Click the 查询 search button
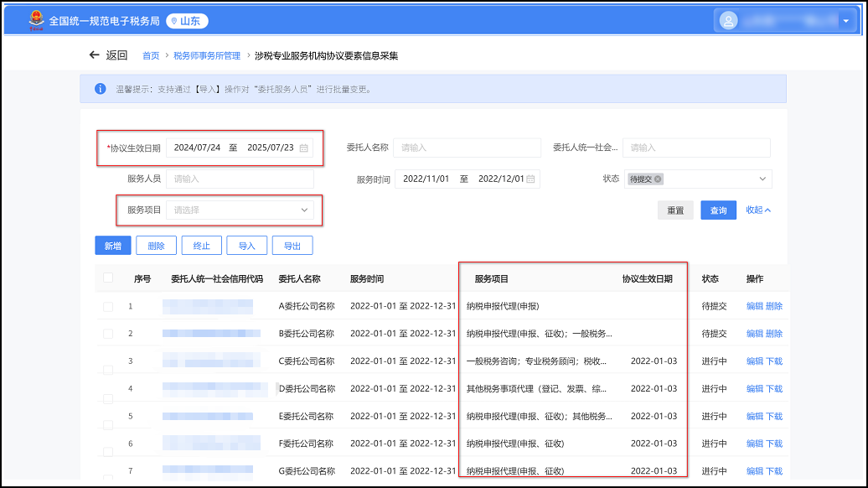 pos(718,210)
